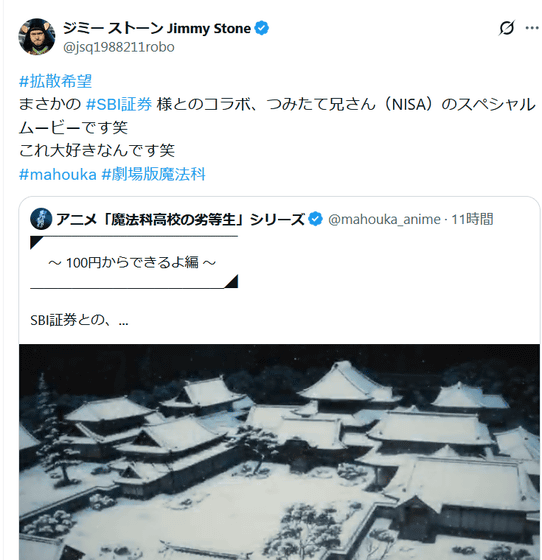Follow the #mahouka hashtag link
This screenshot has height=560, width=542.
pos(57,174)
